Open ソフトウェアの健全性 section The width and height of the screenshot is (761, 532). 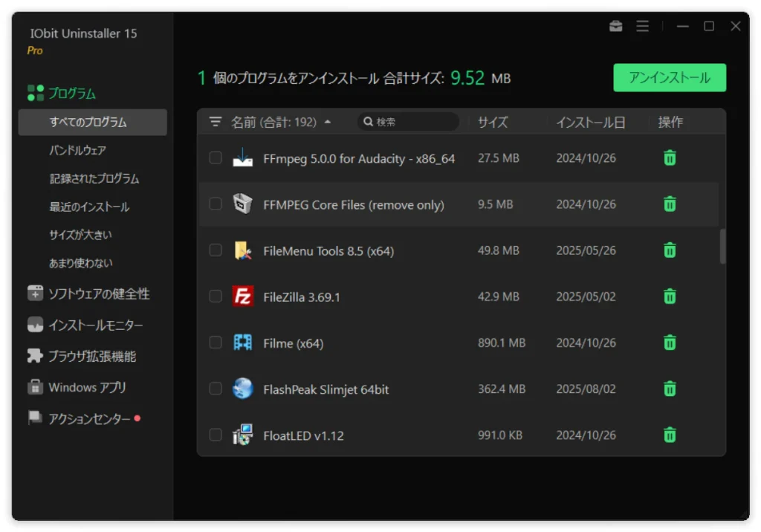click(89, 293)
